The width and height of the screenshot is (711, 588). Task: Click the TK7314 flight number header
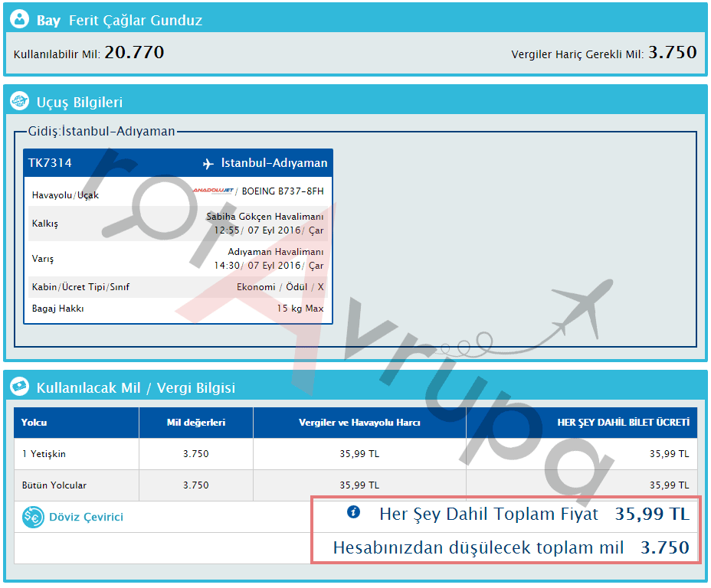click(x=51, y=163)
